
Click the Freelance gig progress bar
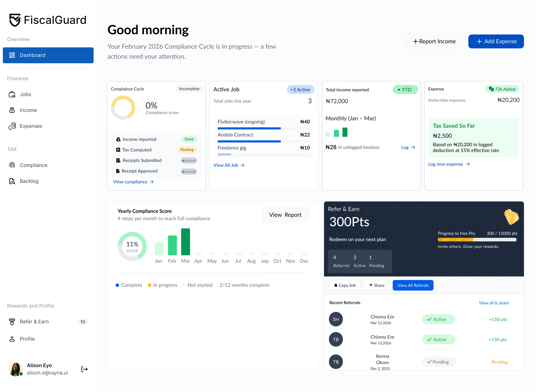[x=264, y=154]
